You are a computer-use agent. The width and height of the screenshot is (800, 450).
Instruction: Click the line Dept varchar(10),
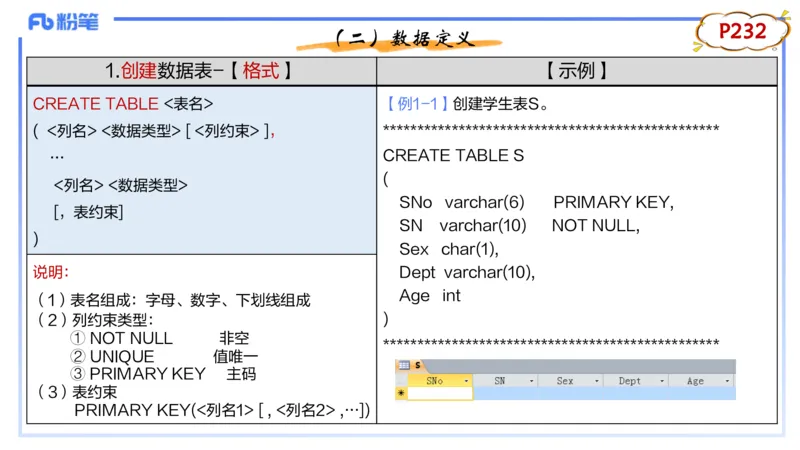pyautogui.click(x=467, y=272)
